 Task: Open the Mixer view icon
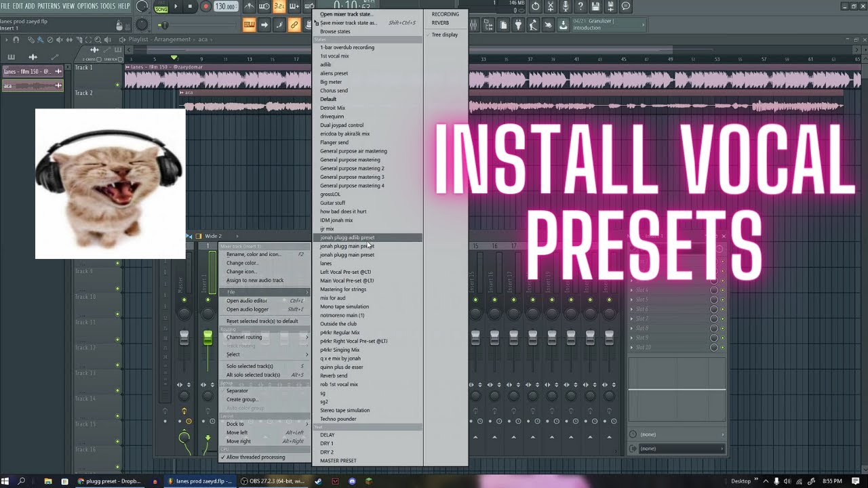(x=473, y=26)
